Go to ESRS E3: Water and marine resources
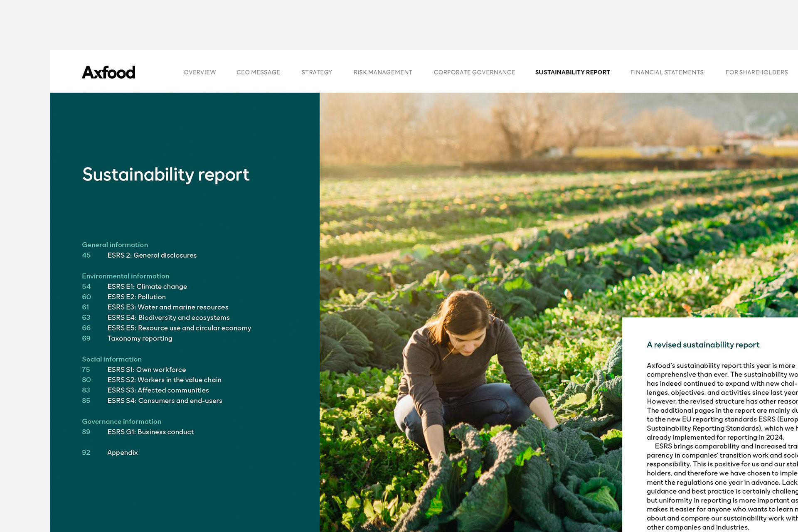Viewport: 798px width, 532px height. point(167,307)
